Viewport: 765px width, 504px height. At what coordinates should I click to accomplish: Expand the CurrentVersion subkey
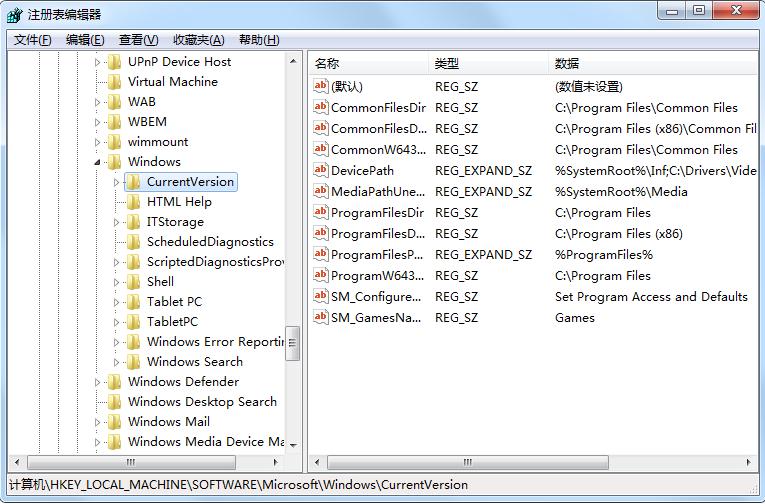click(x=116, y=182)
